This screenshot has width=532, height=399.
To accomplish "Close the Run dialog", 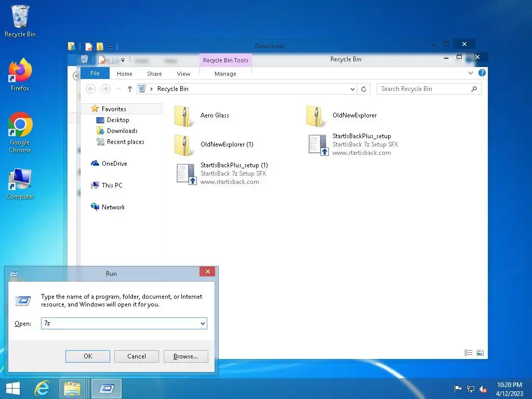I will 207,271.
